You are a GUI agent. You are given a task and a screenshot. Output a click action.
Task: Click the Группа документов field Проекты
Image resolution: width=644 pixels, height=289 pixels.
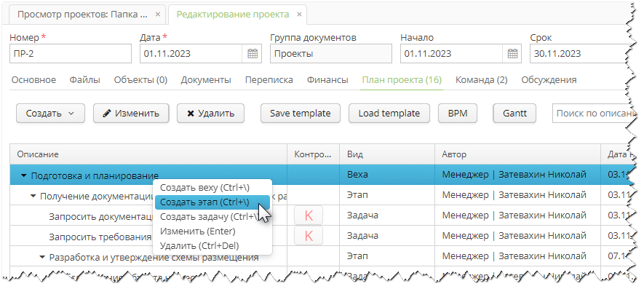click(x=330, y=53)
